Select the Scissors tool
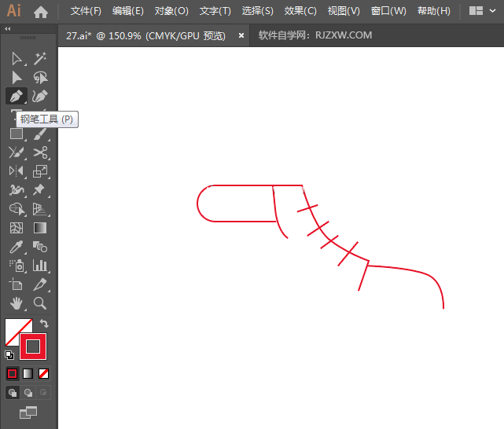The height and width of the screenshot is (429, 504). click(x=40, y=152)
